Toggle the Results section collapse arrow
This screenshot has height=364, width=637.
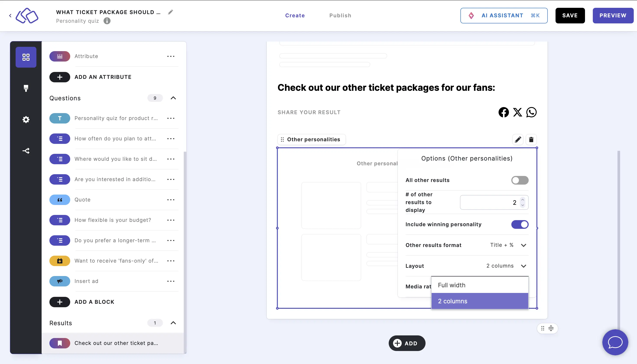174,323
